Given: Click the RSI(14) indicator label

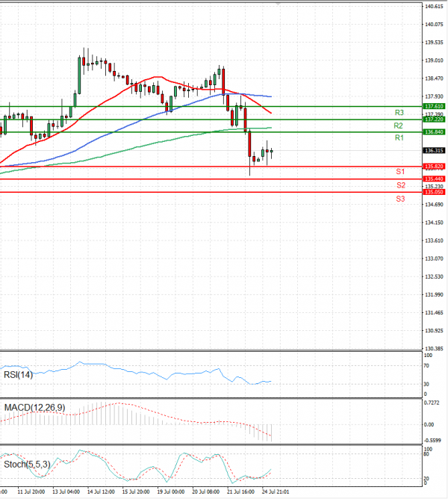Looking at the screenshot, I should [18, 375].
